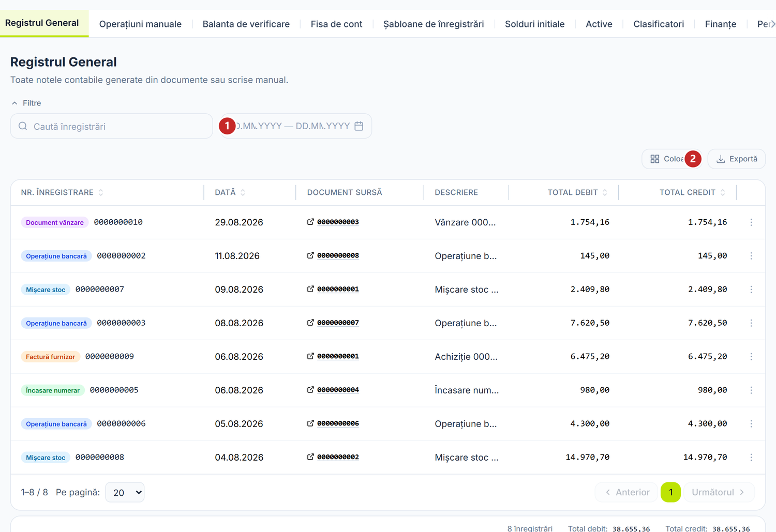Click the Exportă button
776x532 pixels.
point(737,159)
